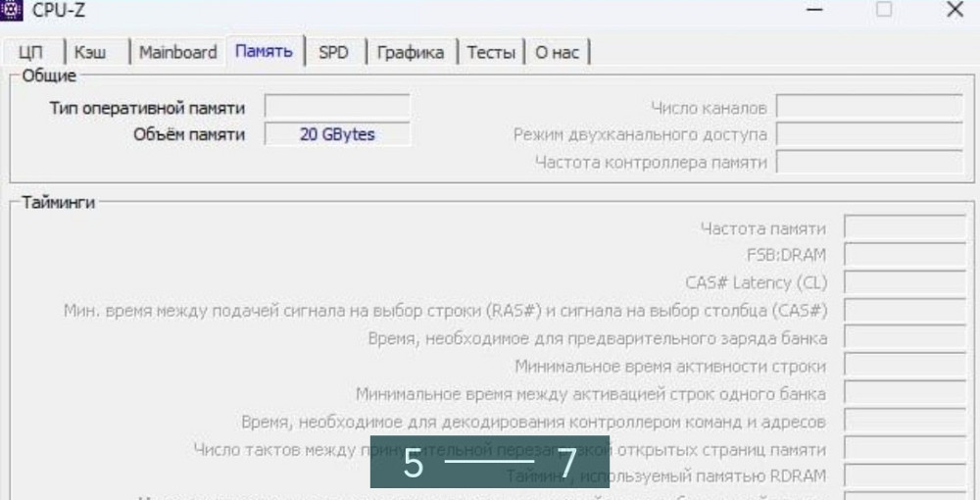Viewport: 980px width, 500px height.
Task: Click the Минимальное время активности строки field
Action: coord(905,366)
